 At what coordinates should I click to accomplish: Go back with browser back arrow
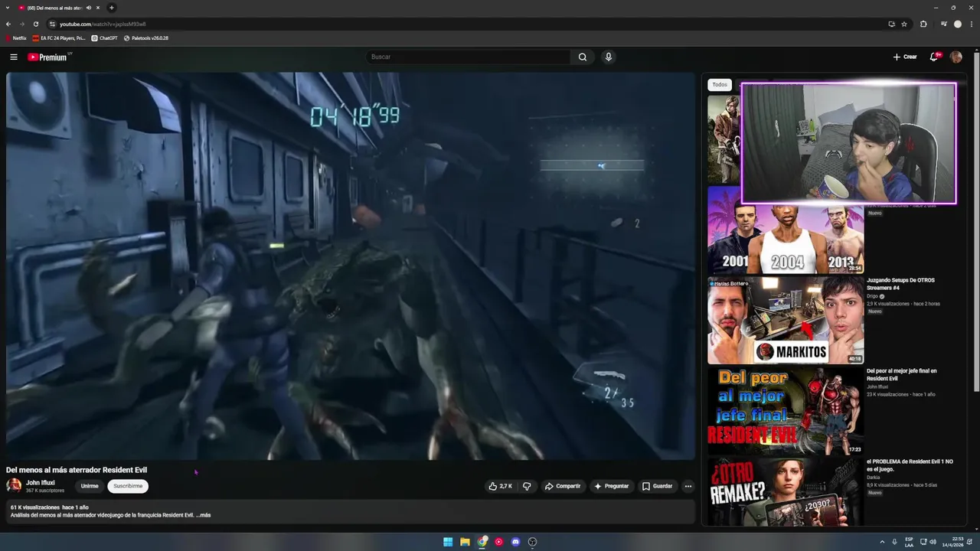tap(8, 24)
